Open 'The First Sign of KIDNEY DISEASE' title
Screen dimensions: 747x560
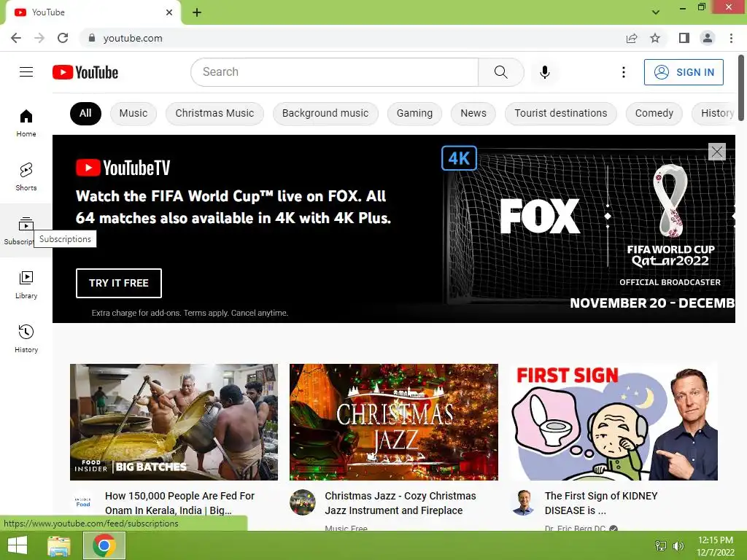pyautogui.click(x=601, y=503)
